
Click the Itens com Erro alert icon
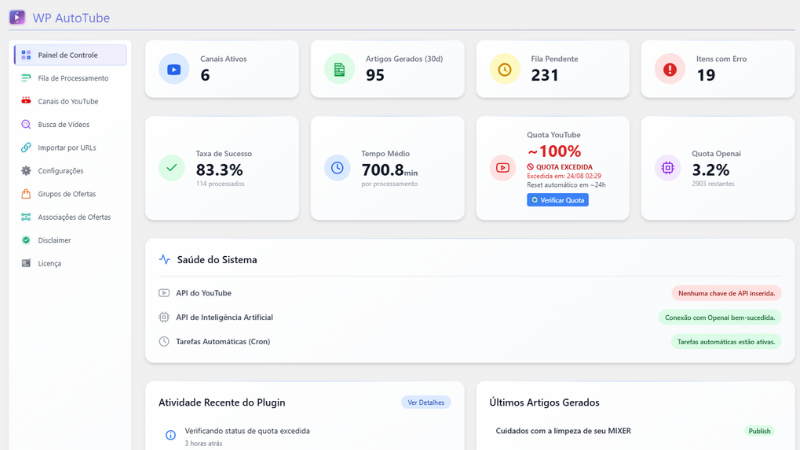click(x=670, y=69)
